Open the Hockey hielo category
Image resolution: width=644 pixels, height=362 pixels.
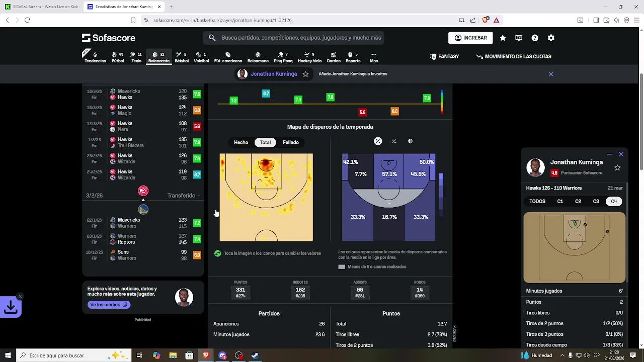309,57
